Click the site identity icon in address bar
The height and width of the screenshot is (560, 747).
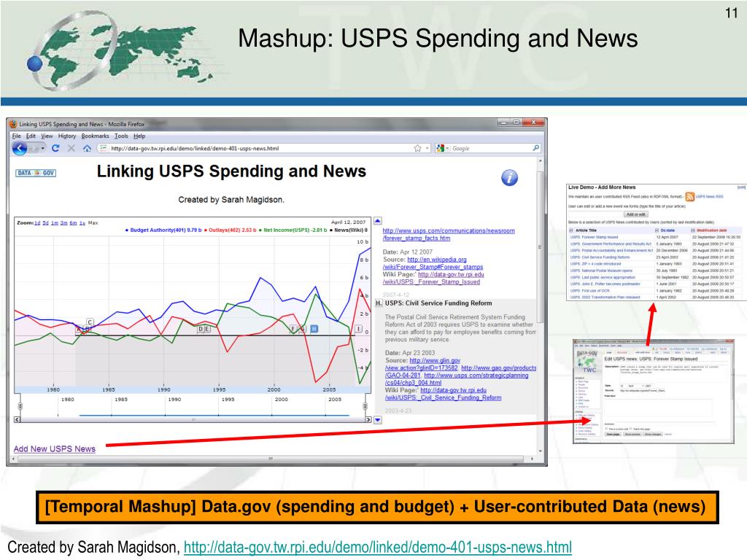[103, 148]
